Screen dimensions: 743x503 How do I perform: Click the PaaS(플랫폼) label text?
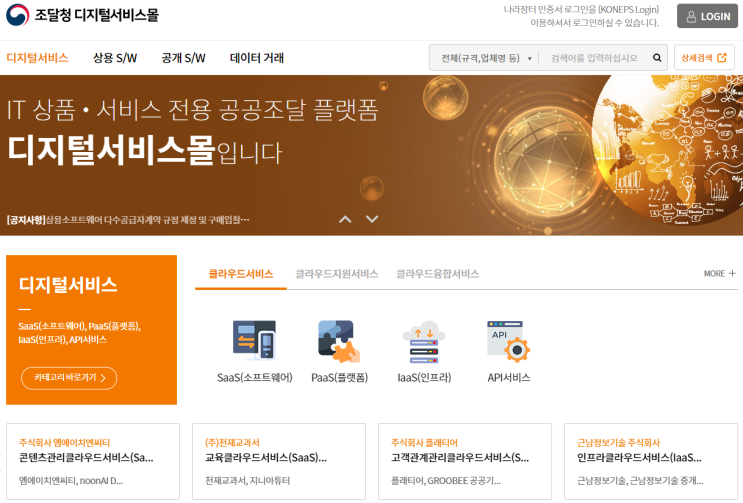tap(339, 377)
